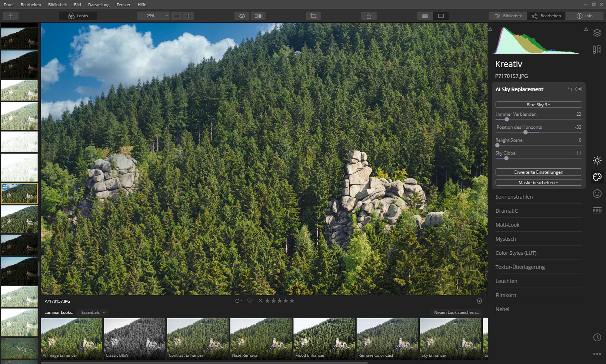This screenshot has height=364, width=606.
Task: Switch to single image view
Action: point(441,16)
